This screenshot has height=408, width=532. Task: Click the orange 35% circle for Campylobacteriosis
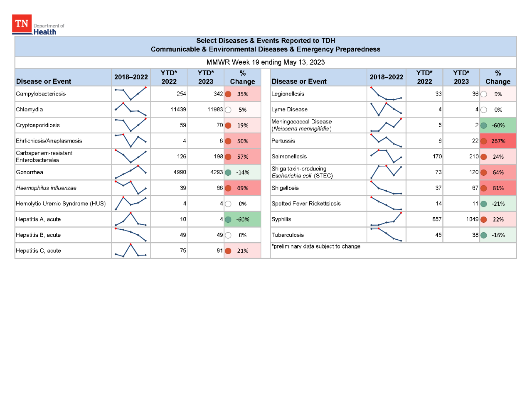(x=228, y=94)
